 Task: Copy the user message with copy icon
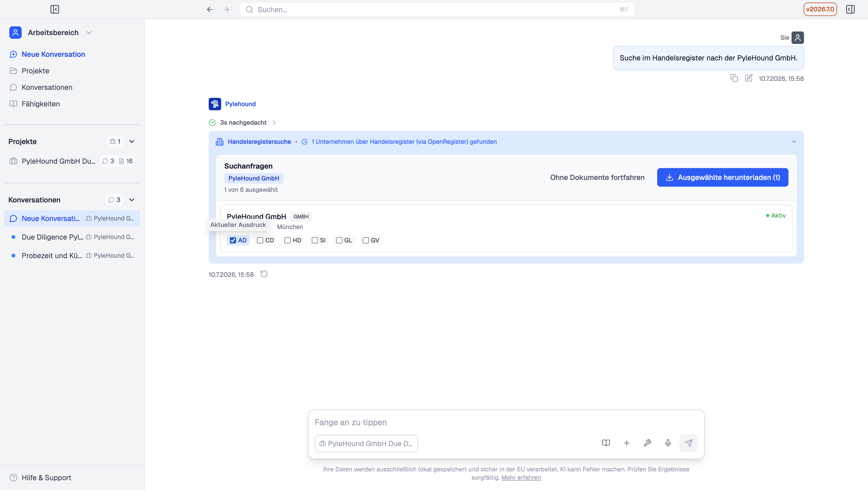734,78
